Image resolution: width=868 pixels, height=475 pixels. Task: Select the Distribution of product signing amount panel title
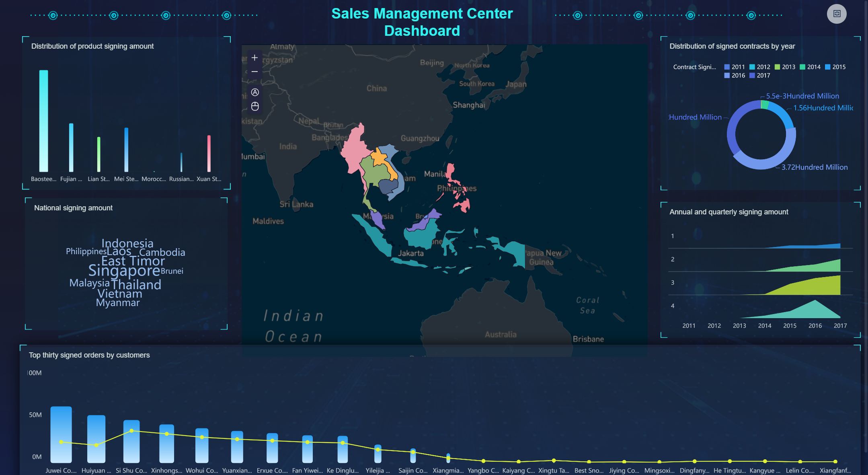(x=92, y=46)
